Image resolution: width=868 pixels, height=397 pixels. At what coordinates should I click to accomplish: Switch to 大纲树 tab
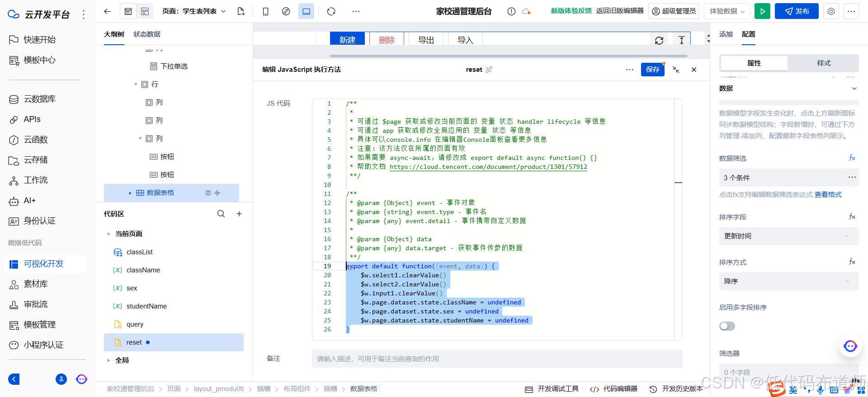(x=114, y=34)
